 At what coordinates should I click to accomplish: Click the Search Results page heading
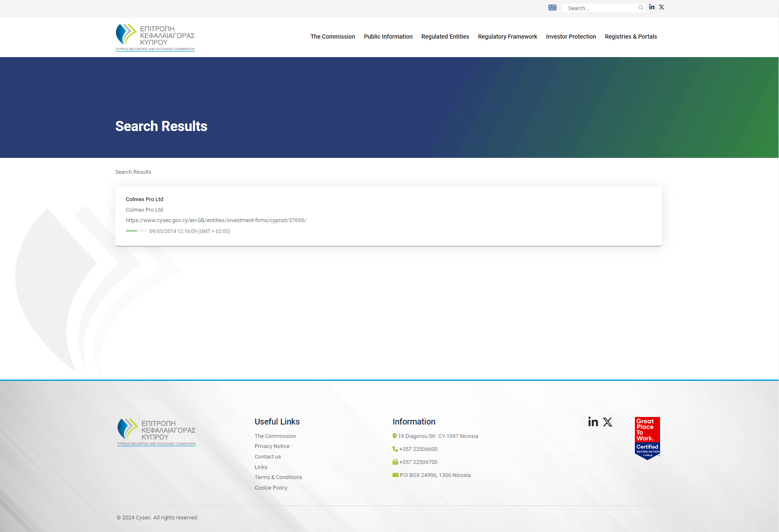[x=161, y=126]
